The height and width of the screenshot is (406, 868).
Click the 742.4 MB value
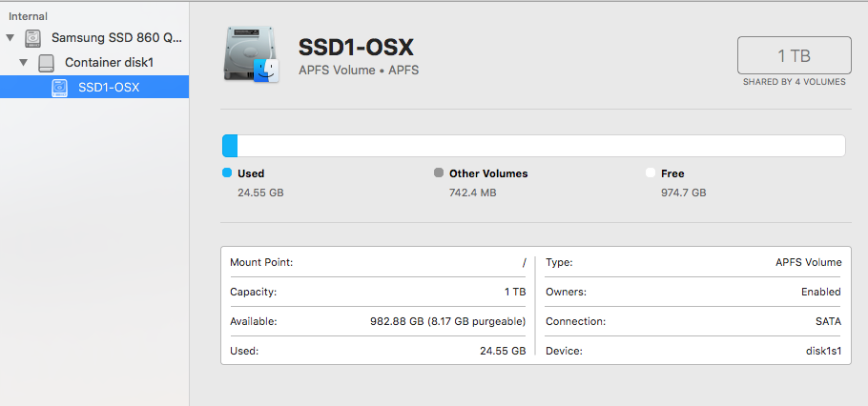[473, 193]
